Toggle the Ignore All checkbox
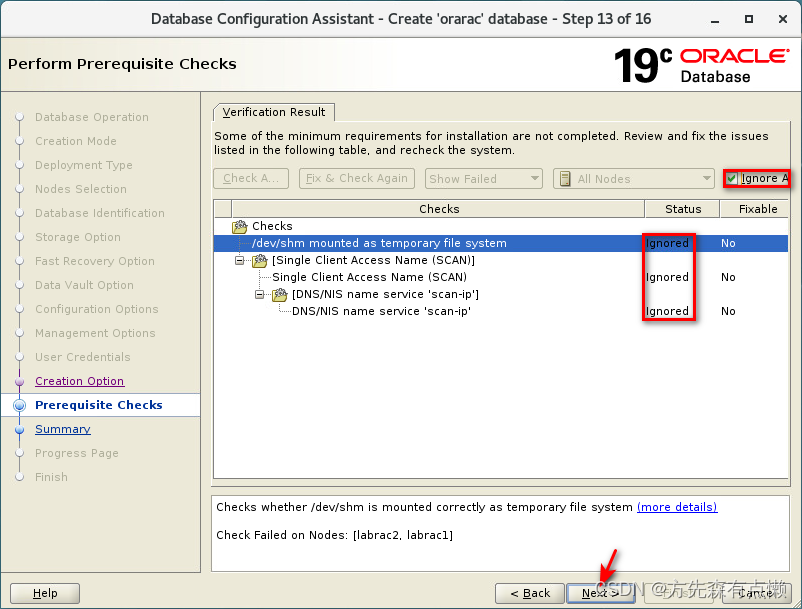Viewport: 802px width, 609px height. [732, 178]
